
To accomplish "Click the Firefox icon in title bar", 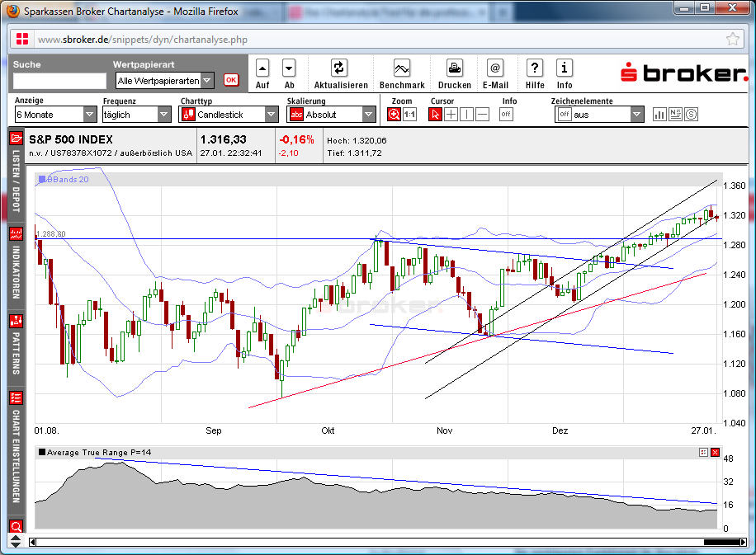I will click(x=13, y=11).
